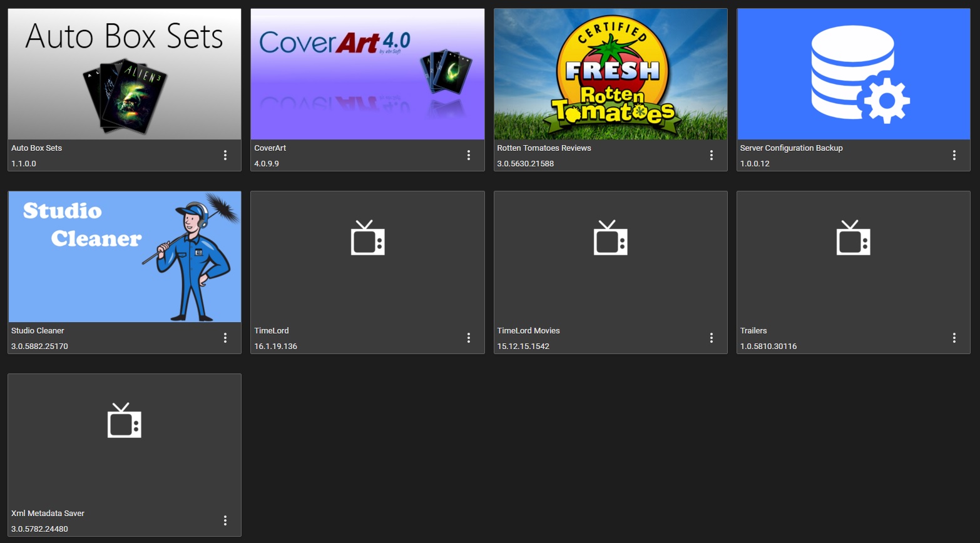Click the TV icon on TimeLord card
The image size is (980, 543).
click(x=367, y=238)
